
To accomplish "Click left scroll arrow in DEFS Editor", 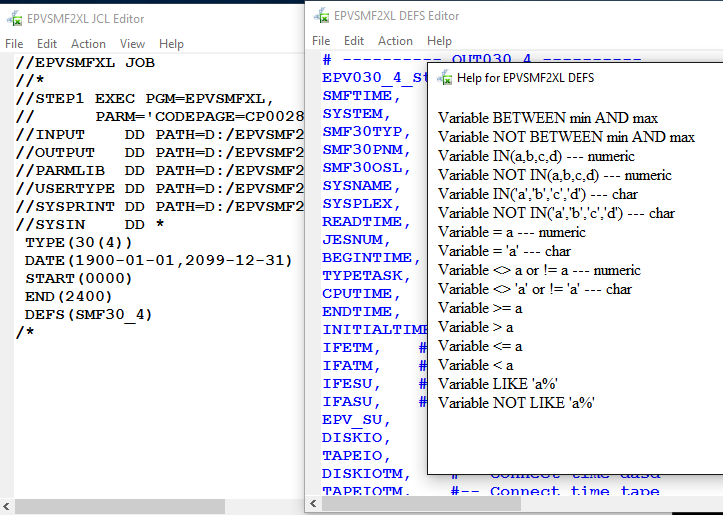I will click(x=314, y=503).
